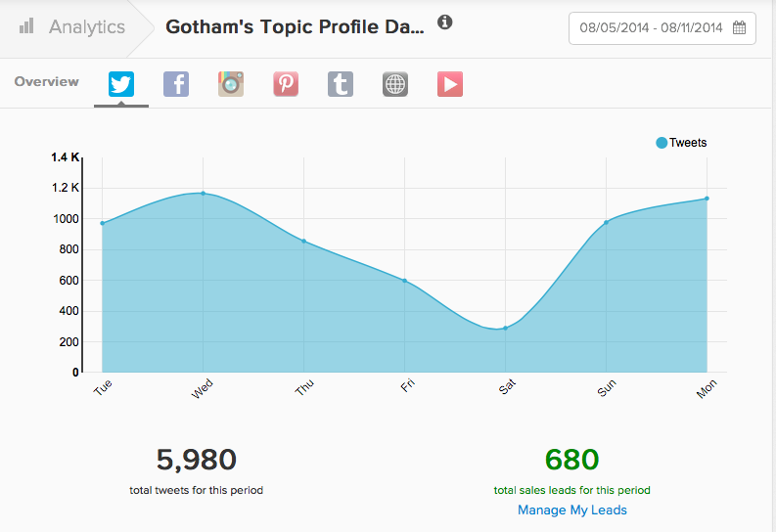The width and height of the screenshot is (776, 532).
Task: Click the Wednesday peak data point
Action: tap(203, 194)
